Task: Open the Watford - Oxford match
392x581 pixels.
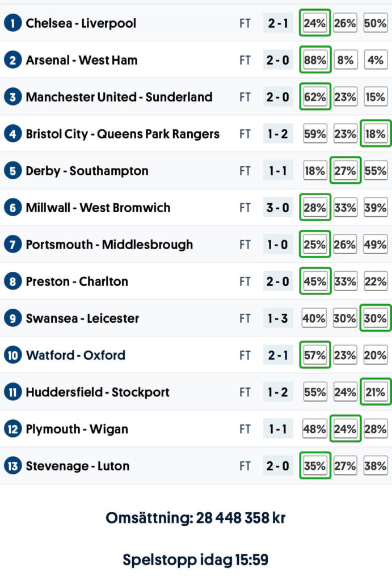Action: [x=75, y=355]
